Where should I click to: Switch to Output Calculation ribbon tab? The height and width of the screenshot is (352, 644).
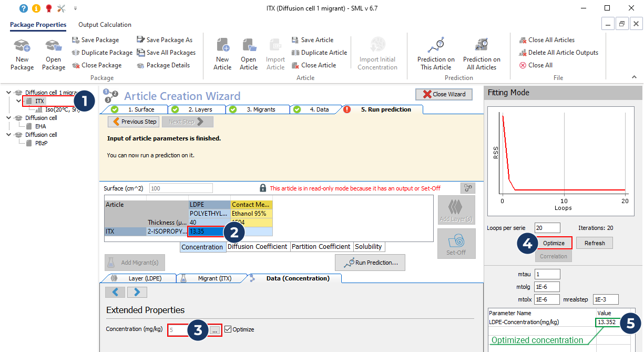105,25
